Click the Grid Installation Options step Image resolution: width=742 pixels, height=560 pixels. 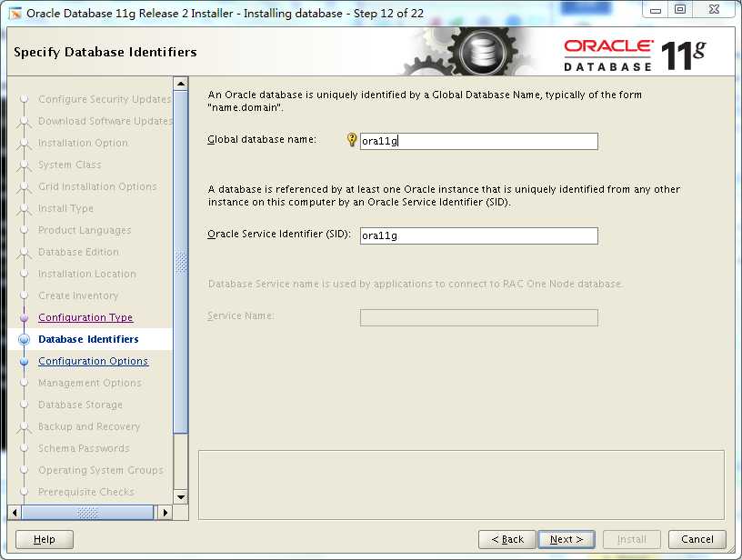[x=97, y=186]
